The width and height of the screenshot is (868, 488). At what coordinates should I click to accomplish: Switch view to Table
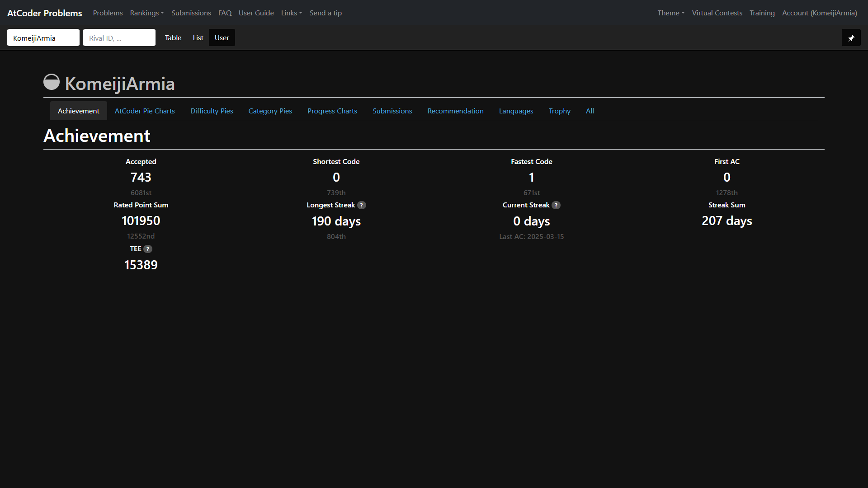tap(173, 38)
